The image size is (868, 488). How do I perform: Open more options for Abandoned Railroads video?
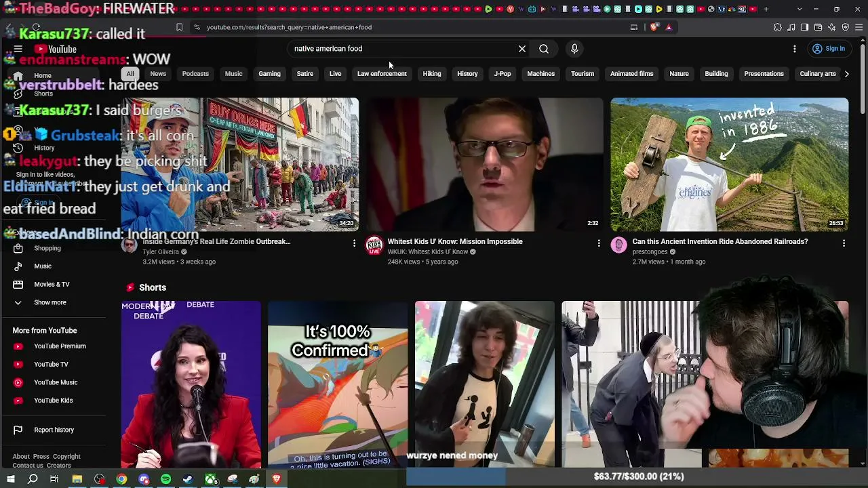click(x=844, y=243)
